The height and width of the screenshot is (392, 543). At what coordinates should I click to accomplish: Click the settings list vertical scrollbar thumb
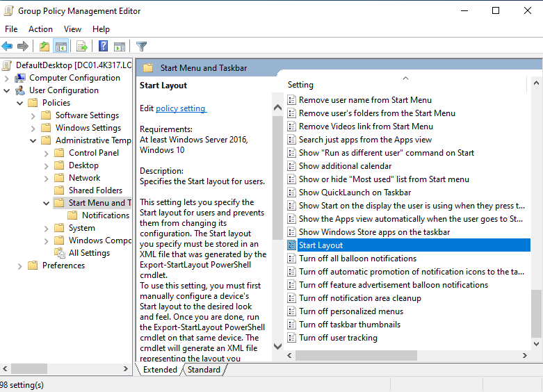click(x=536, y=313)
